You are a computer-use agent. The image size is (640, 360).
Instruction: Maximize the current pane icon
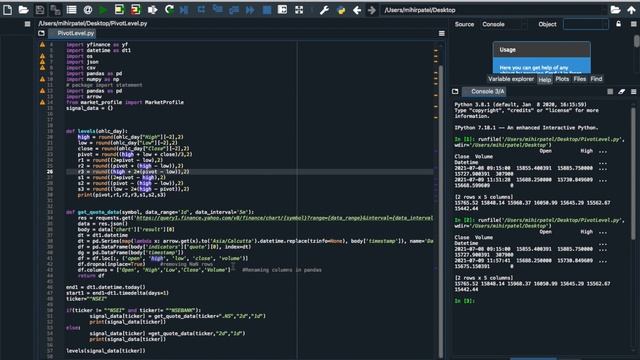pos(282,10)
